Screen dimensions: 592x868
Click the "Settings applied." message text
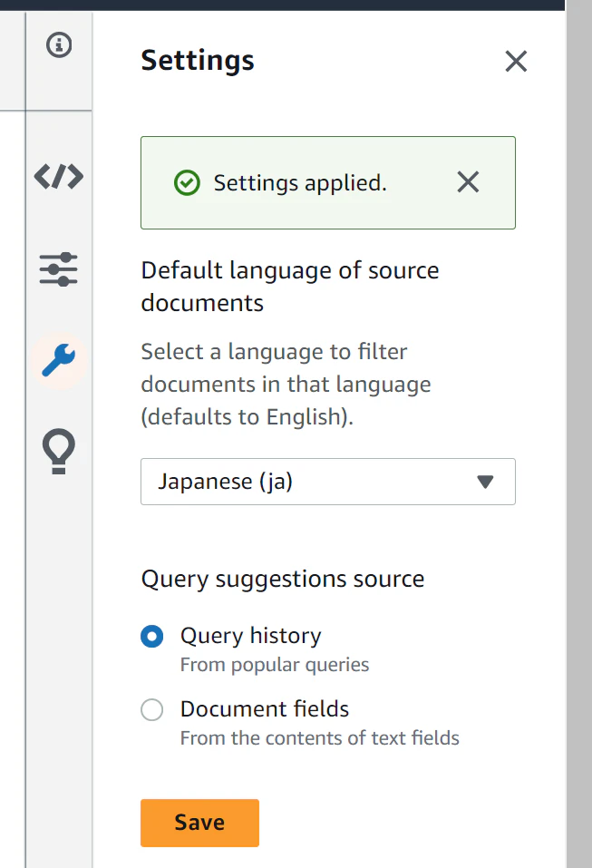300,183
